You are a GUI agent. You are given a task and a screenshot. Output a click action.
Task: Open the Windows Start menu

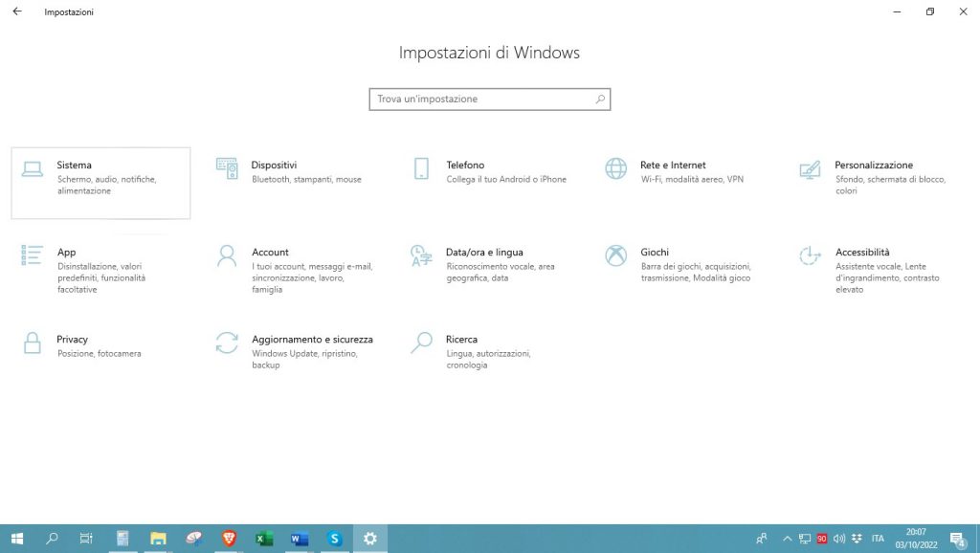tap(16, 539)
